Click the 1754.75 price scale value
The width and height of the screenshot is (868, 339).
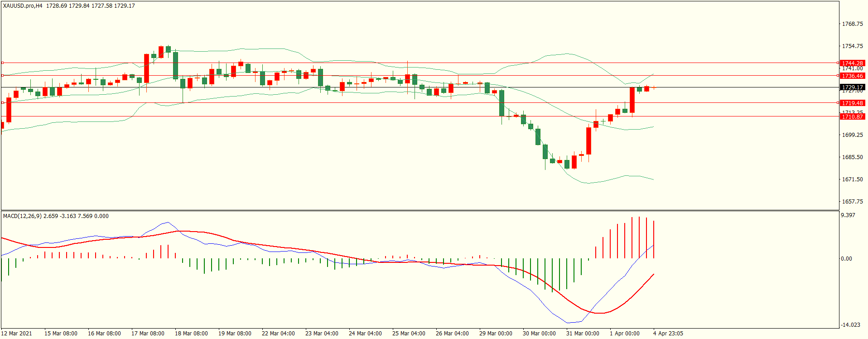click(x=852, y=46)
